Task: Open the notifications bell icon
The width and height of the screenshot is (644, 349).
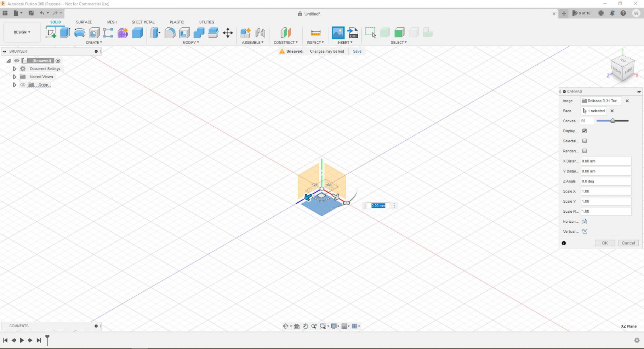Action: (x=612, y=13)
